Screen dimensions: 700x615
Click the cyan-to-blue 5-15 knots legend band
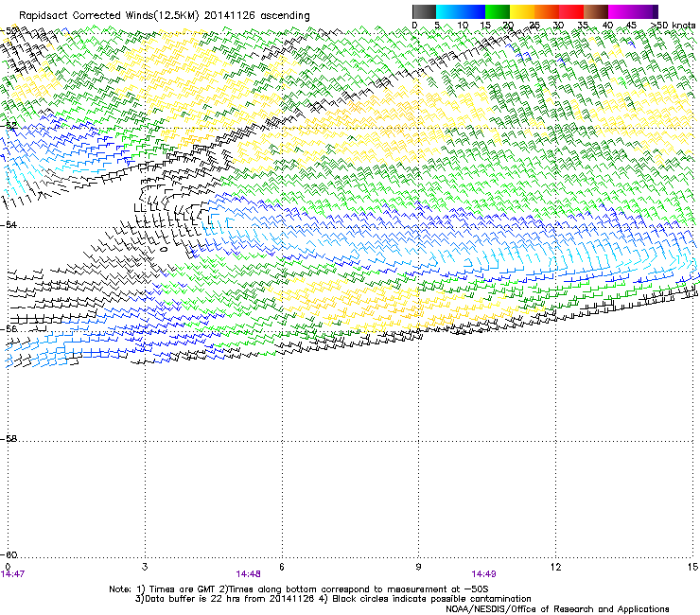tap(461, 11)
